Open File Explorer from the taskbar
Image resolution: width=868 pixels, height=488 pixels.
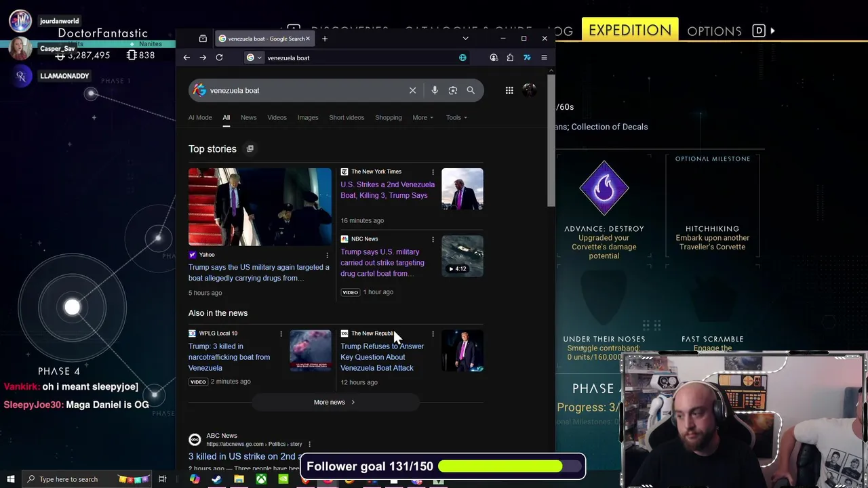coord(239,479)
